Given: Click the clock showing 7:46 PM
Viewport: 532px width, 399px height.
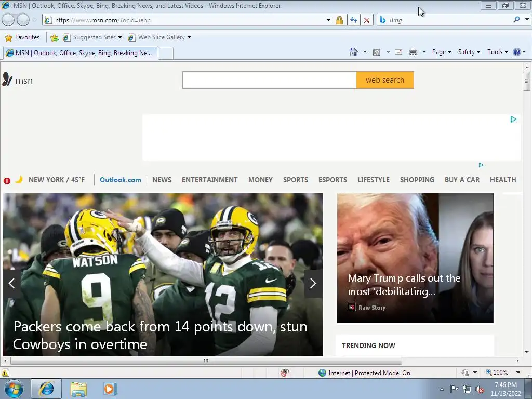Looking at the screenshot, I should (506, 385).
